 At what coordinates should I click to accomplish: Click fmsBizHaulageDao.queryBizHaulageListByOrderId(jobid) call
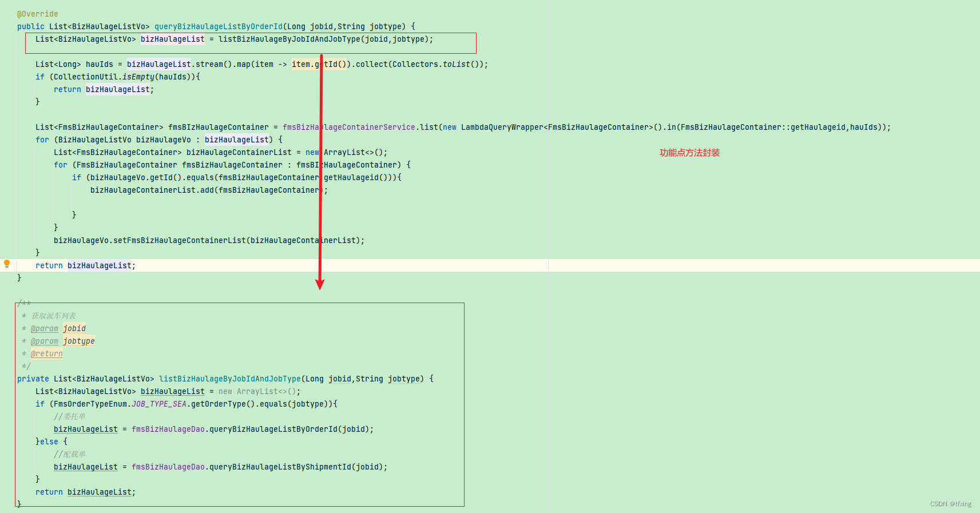(x=252, y=429)
